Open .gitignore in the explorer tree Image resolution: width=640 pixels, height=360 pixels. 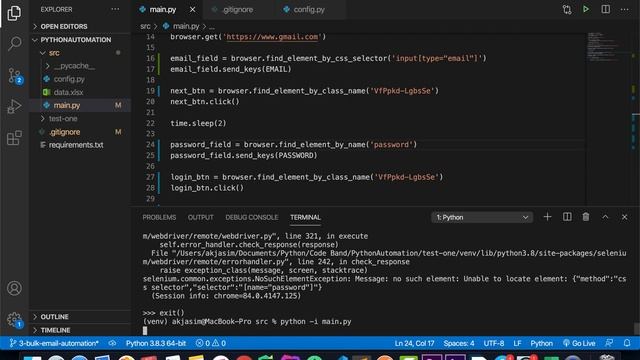64,132
